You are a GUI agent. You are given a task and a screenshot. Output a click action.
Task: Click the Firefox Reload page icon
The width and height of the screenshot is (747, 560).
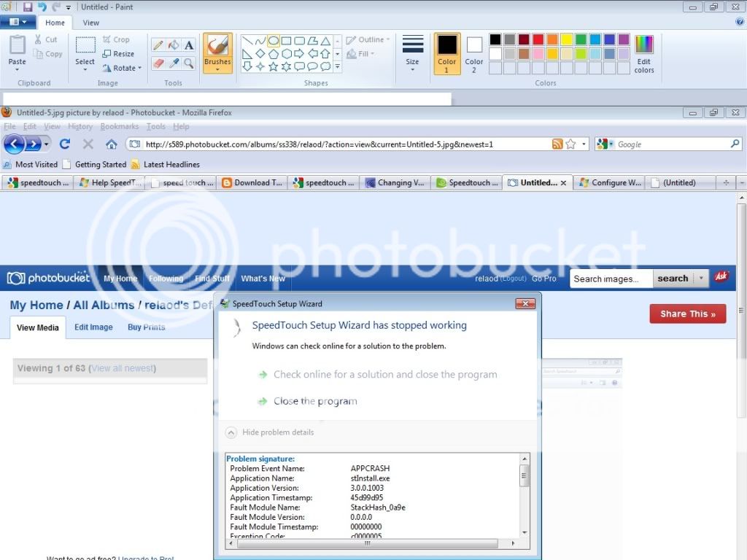[65, 144]
